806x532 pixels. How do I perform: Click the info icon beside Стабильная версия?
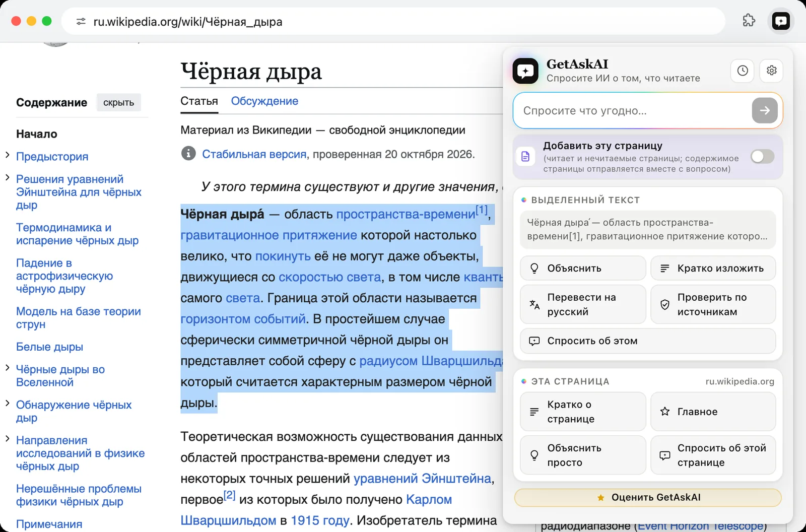(188, 154)
